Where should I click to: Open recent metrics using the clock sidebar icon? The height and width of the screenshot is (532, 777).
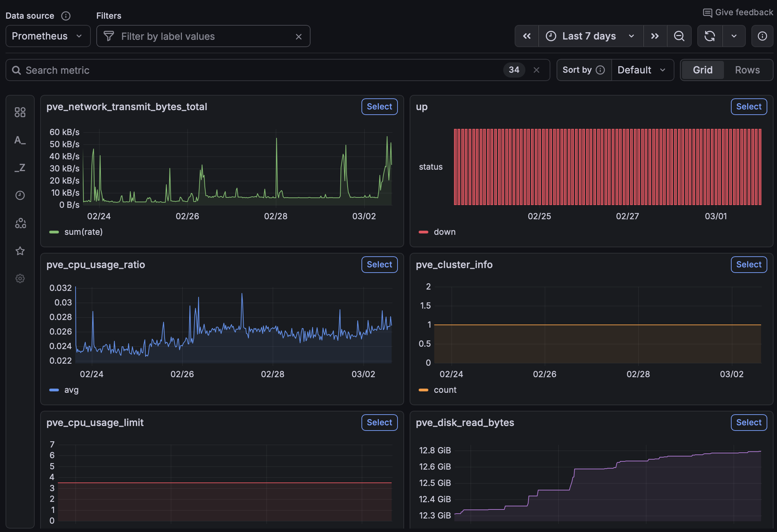click(20, 195)
